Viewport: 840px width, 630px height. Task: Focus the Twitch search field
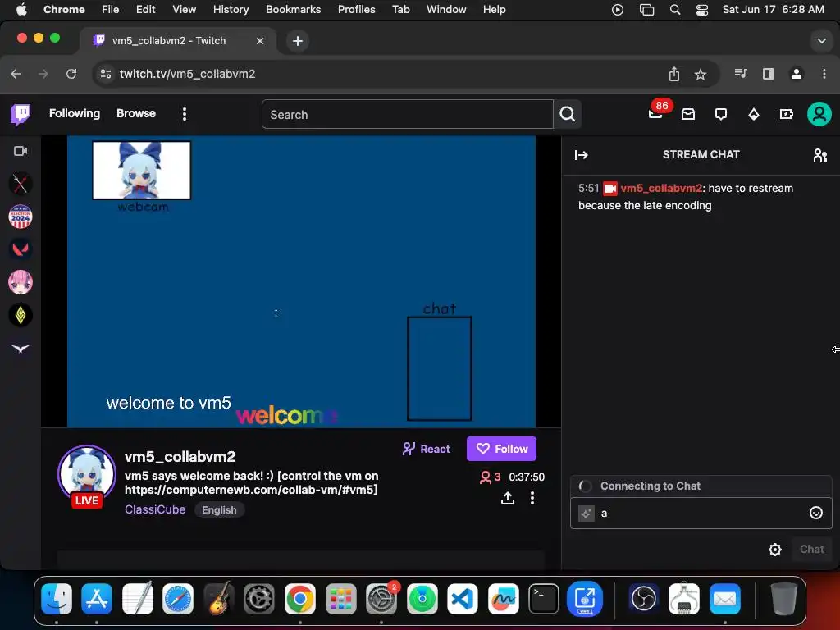[407, 114]
